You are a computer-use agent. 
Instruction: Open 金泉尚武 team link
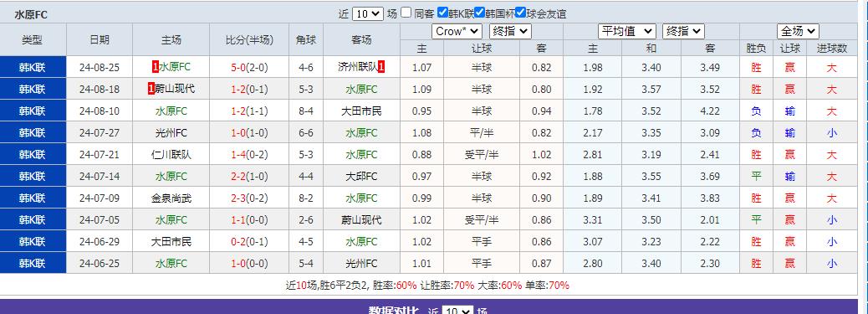tap(171, 198)
